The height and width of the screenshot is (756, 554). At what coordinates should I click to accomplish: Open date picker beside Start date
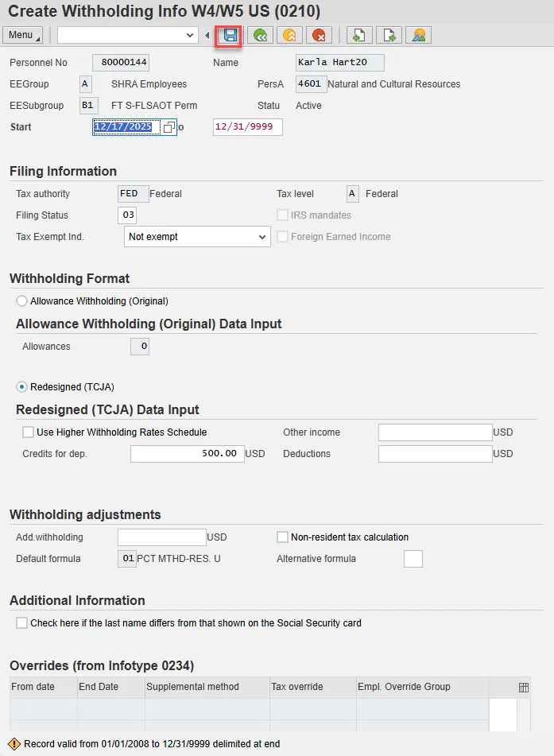(x=169, y=127)
